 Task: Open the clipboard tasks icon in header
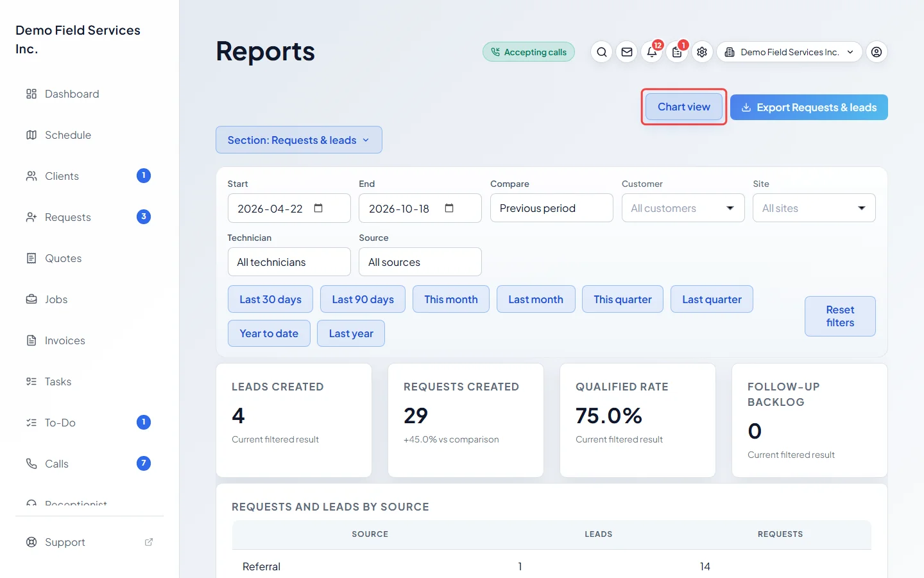(x=677, y=52)
